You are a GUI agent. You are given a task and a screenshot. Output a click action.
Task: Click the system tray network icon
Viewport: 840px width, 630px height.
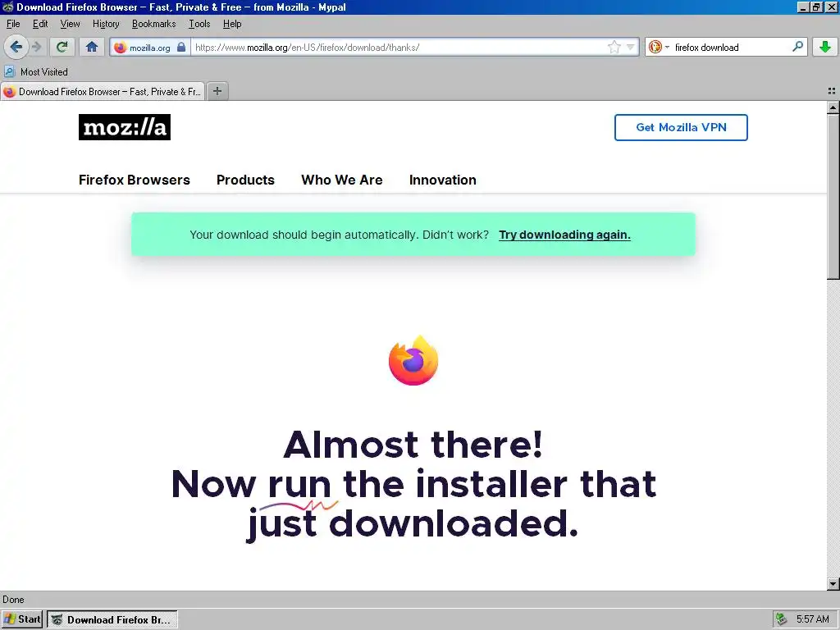782,619
